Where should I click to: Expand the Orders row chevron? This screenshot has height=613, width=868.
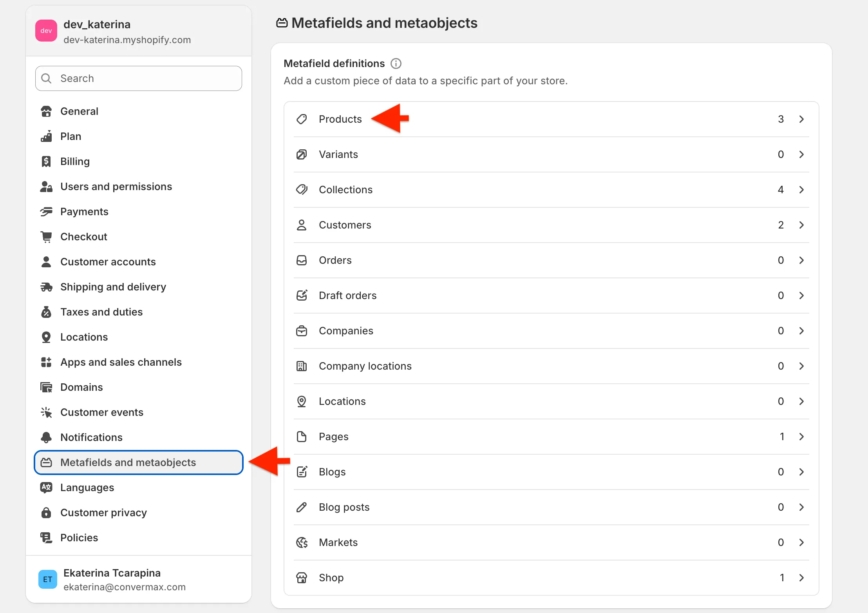pyautogui.click(x=801, y=260)
